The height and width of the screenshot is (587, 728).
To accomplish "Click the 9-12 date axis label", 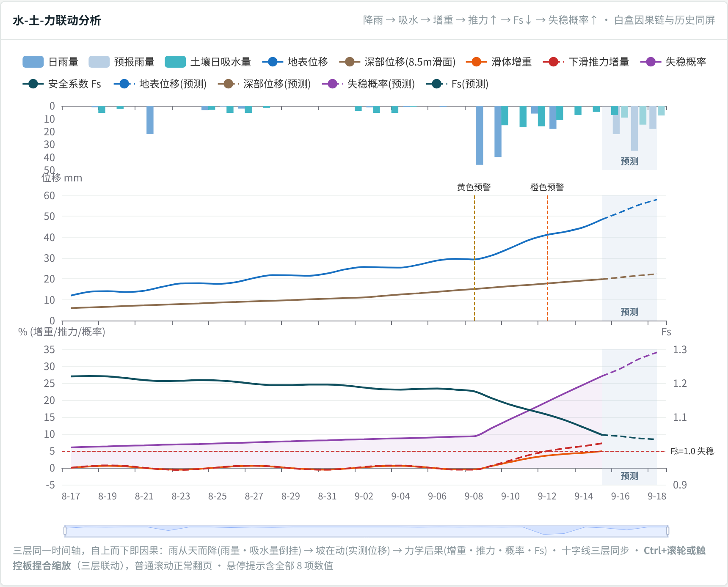I will 547,496.
